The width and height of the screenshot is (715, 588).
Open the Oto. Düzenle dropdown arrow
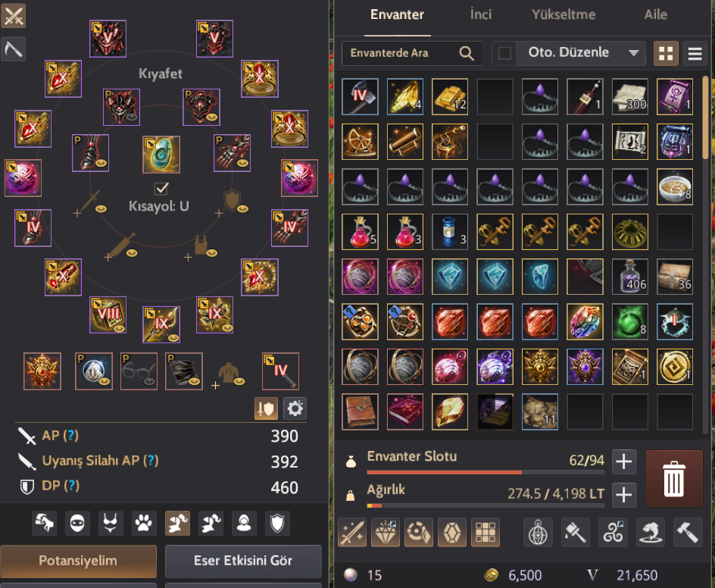coord(633,53)
